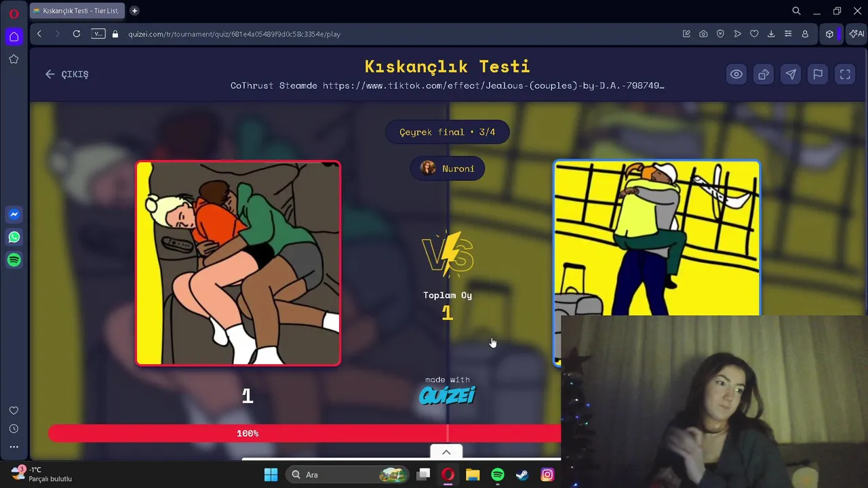This screenshot has width=868, height=488.
Task: Vote for the left couch couple image
Action: click(x=238, y=263)
